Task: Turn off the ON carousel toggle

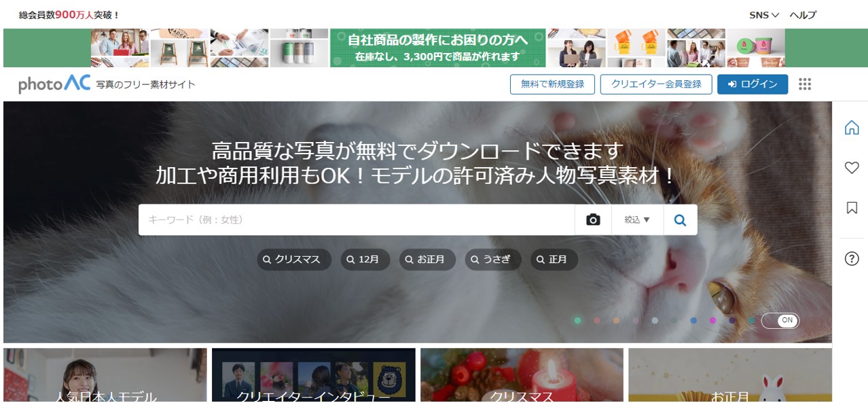Action: tap(780, 320)
